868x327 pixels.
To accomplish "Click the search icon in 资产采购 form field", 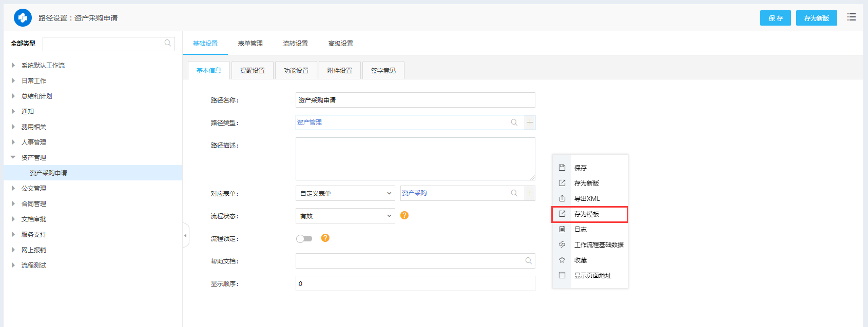I will [514, 193].
